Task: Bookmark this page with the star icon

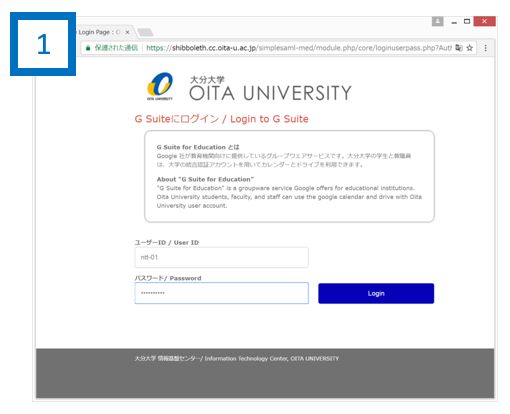Action: click(470, 48)
